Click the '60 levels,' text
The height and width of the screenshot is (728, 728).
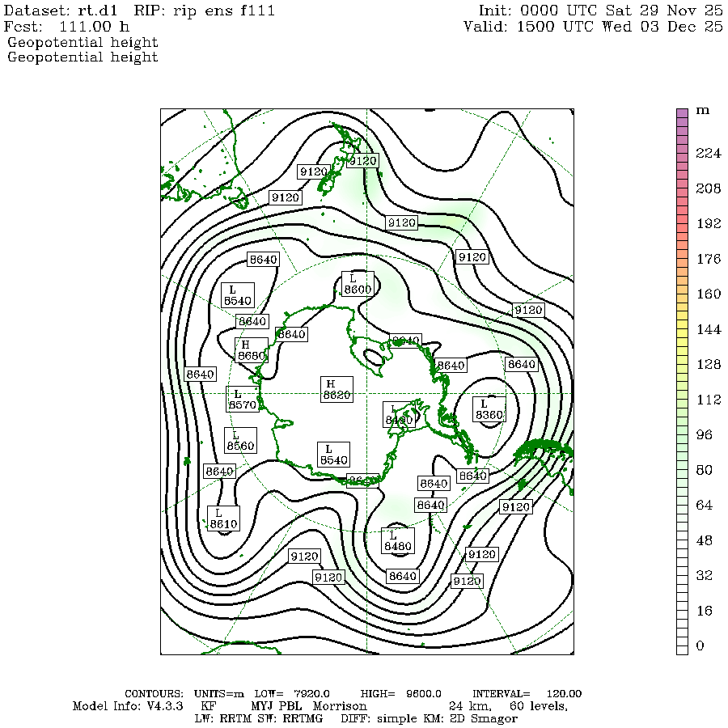pyautogui.click(x=539, y=706)
